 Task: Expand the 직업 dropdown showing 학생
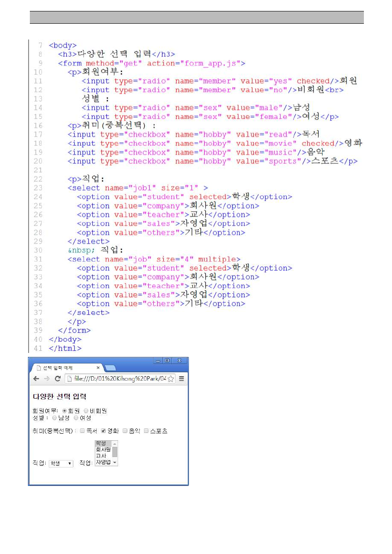tap(61, 464)
